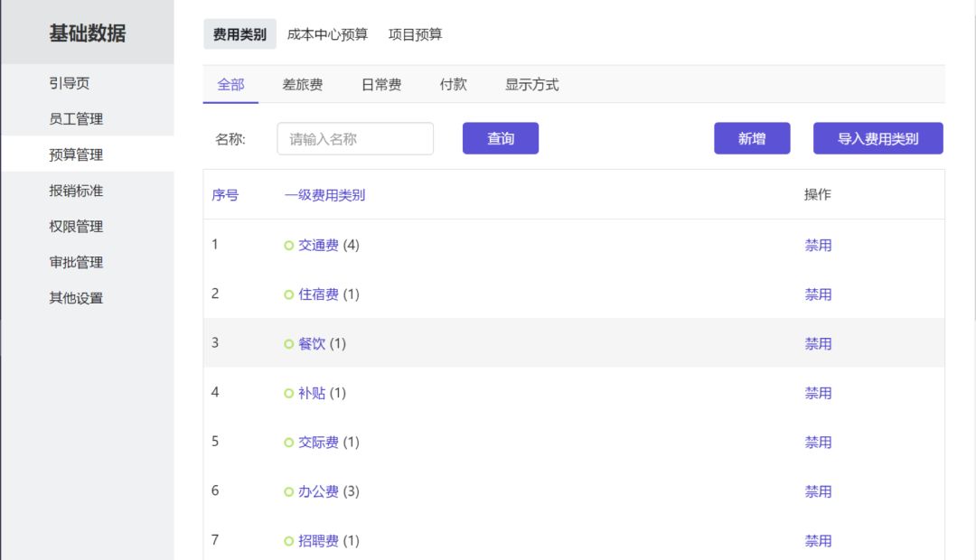The width and height of the screenshot is (976, 560).
Task: Go to 报销标准 in the sidebar
Action: click(76, 191)
